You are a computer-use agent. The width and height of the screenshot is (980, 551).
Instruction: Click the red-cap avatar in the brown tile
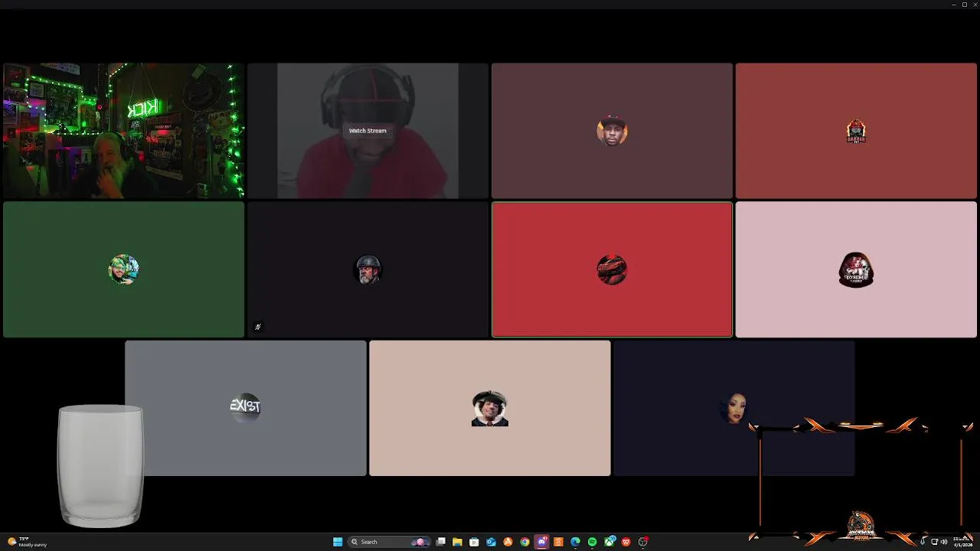[x=612, y=132]
